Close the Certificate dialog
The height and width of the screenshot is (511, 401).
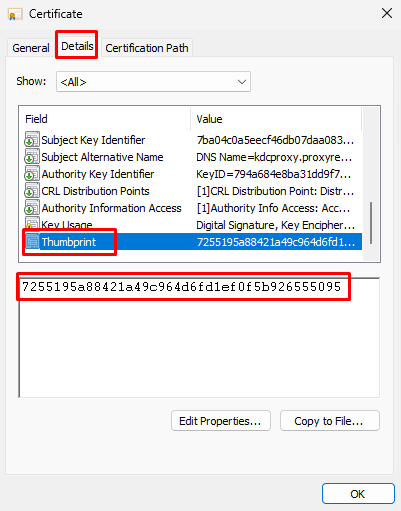(387, 14)
